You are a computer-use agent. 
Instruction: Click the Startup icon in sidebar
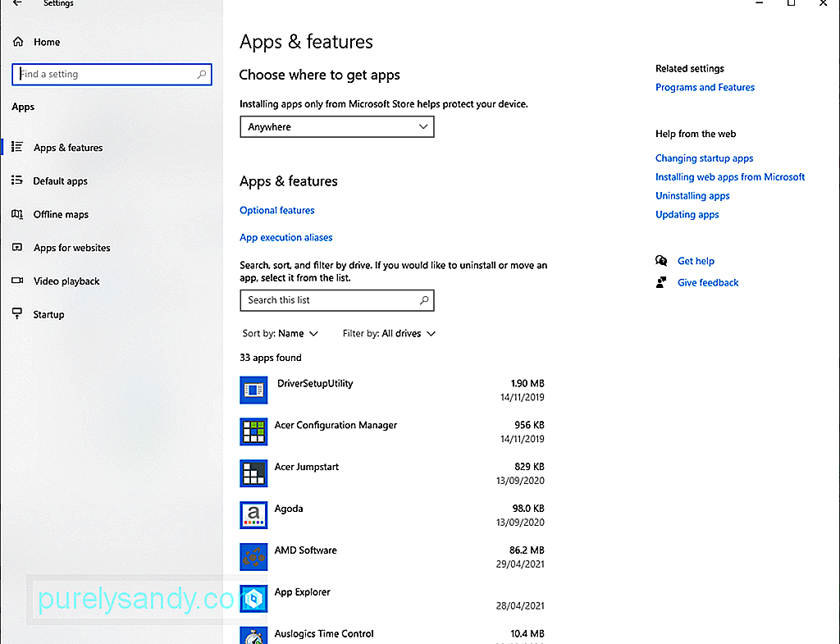[17, 313]
